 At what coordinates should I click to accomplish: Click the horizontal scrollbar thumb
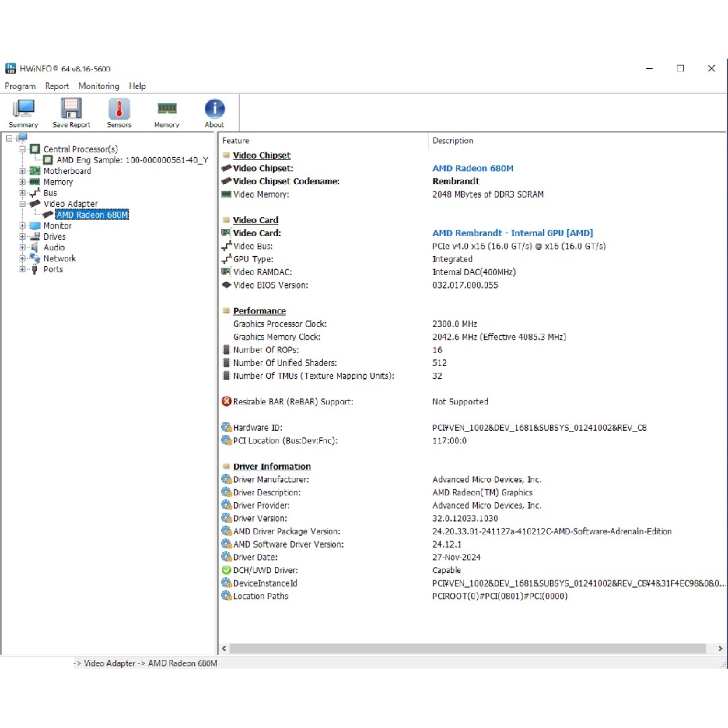[468, 648]
